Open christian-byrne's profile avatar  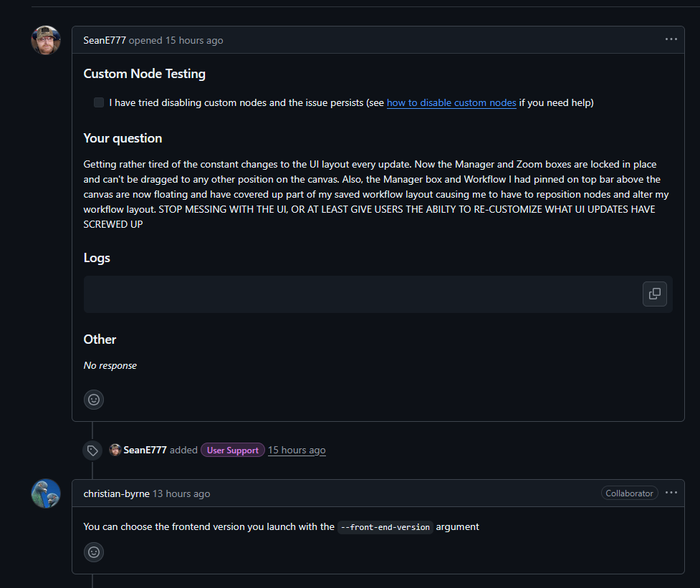(46, 493)
